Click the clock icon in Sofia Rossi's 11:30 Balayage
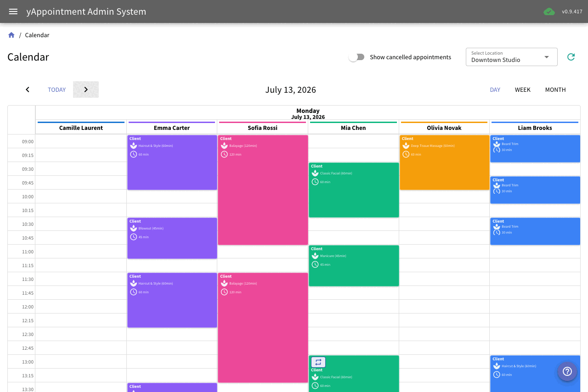Image resolution: width=588 pixels, height=392 pixels. [224, 292]
